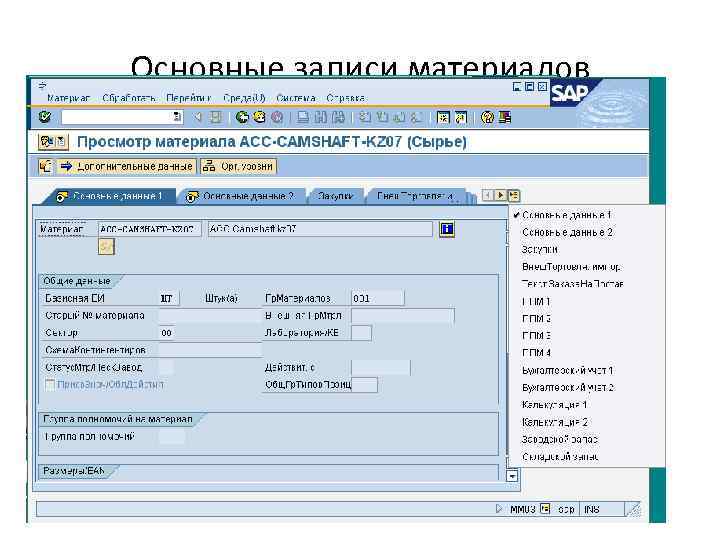Click the icon left of the screen title
Image resolution: width=720 pixels, height=540 pixels.
click(x=53, y=142)
